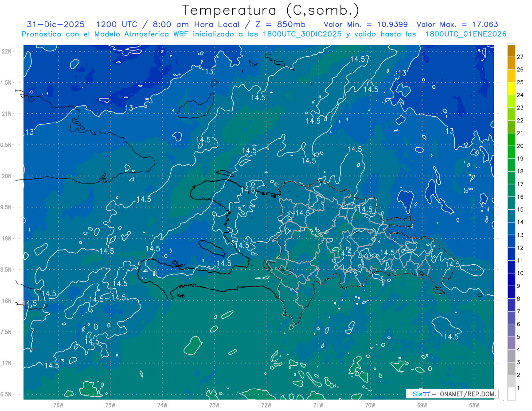
Task: Click the topmost brown swatch above 27
Action: coord(511,51)
